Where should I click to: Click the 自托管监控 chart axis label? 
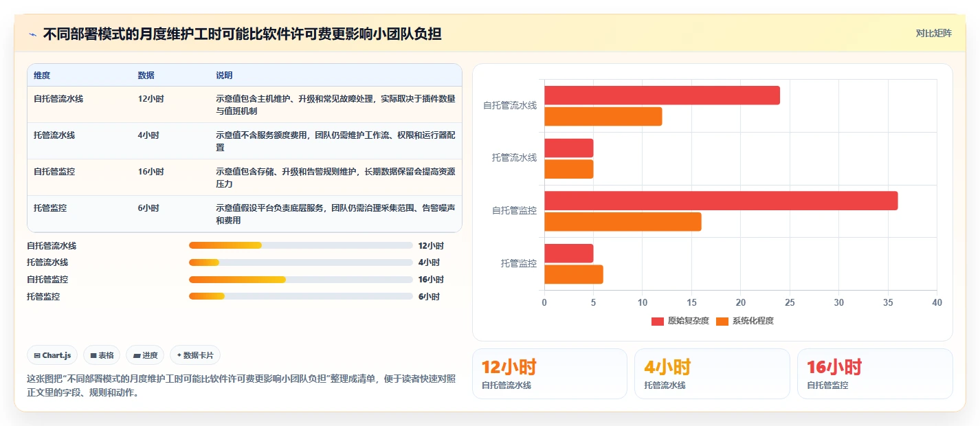click(x=514, y=211)
